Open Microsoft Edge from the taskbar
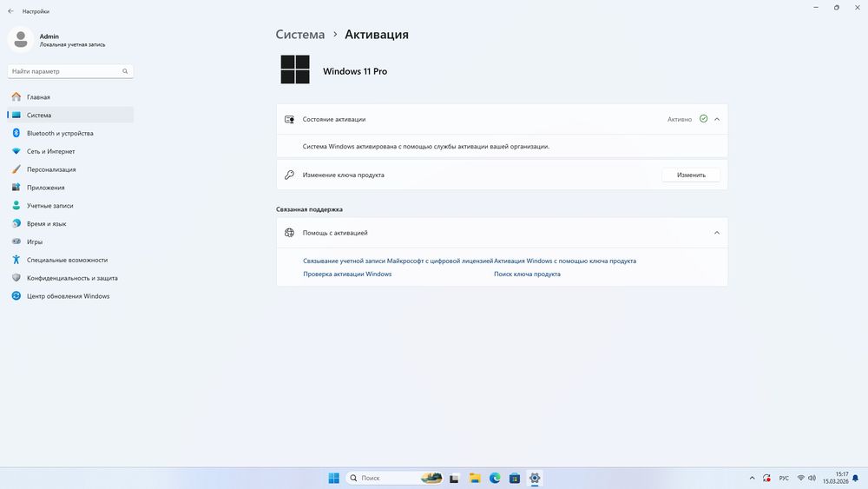 click(495, 478)
